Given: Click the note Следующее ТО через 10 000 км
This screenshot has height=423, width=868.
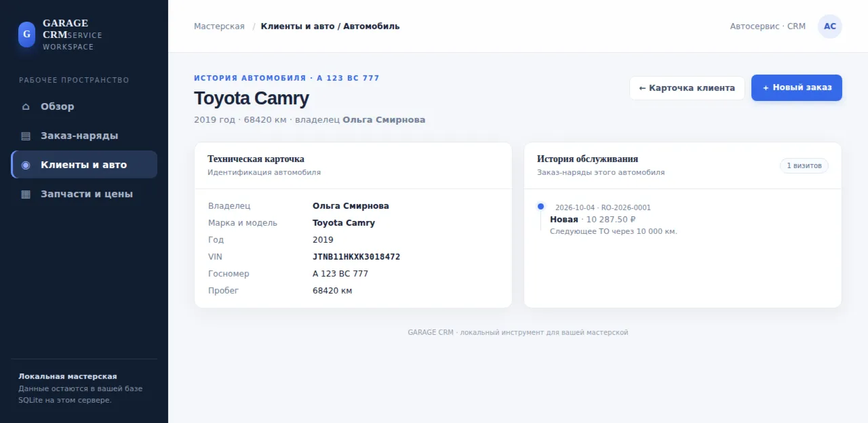Looking at the screenshot, I should [614, 231].
